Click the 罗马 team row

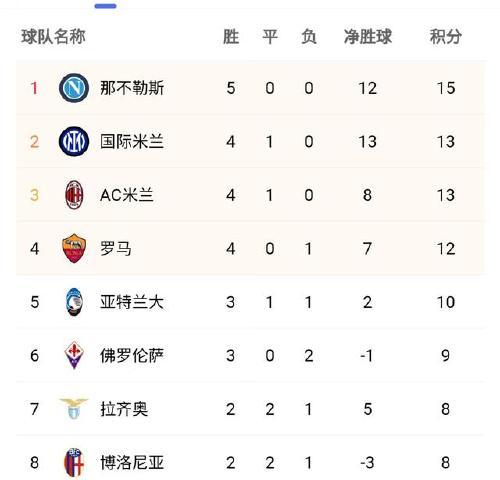pyautogui.click(x=250, y=249)
